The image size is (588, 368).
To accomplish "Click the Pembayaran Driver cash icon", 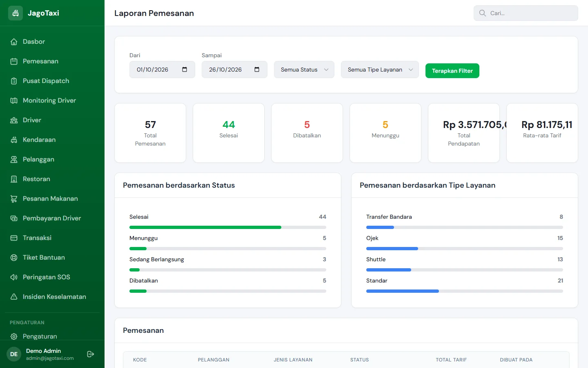I will [14, 218].
